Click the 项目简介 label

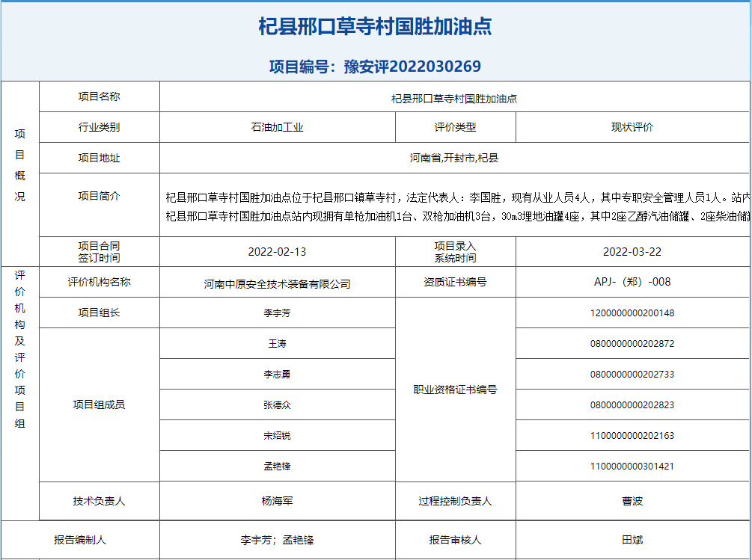pos(100,197)
